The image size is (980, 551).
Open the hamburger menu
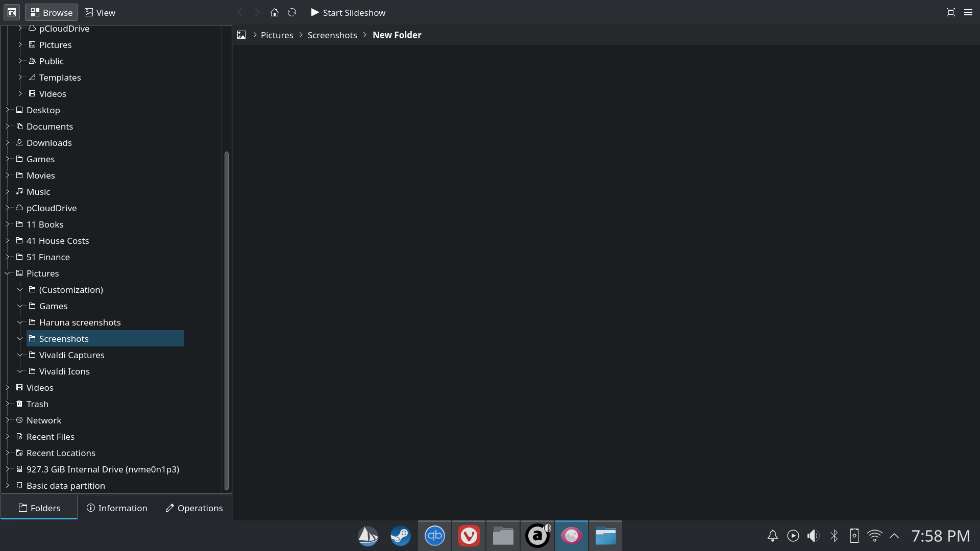coord(968,12)
